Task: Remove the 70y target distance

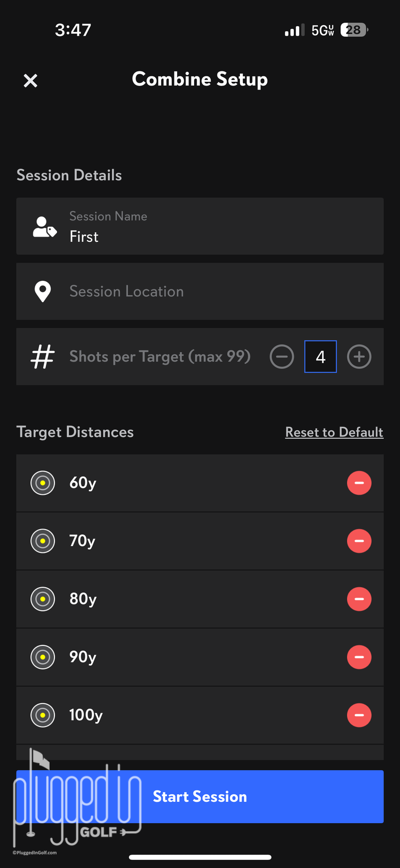Action: click(359, 541)
